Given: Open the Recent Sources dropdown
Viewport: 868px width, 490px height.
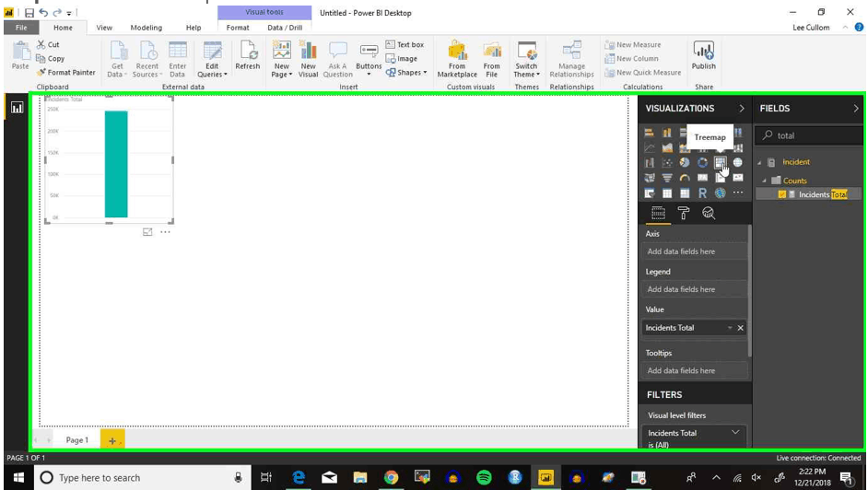Looking at the screenshot, I should (147, 60).
